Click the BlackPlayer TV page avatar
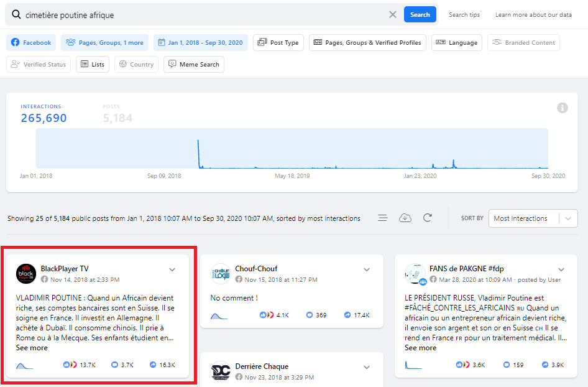 click(x=26, y=274)
